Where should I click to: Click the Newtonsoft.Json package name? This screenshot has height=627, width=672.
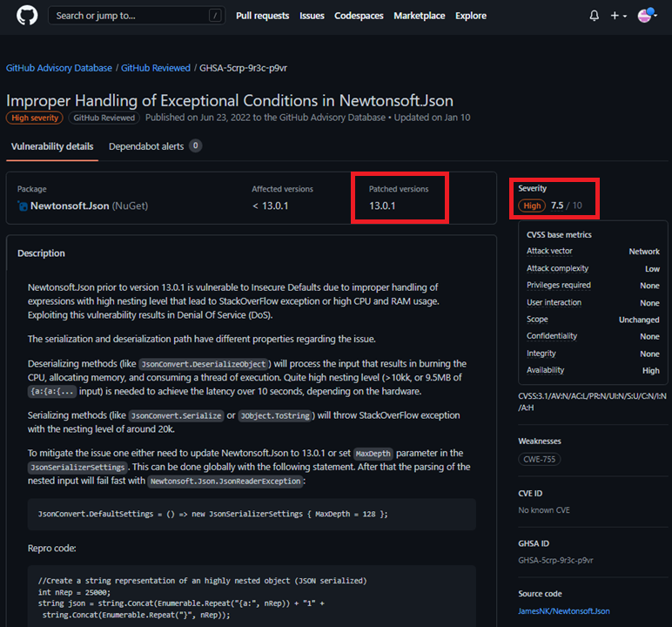click(70, 206)
